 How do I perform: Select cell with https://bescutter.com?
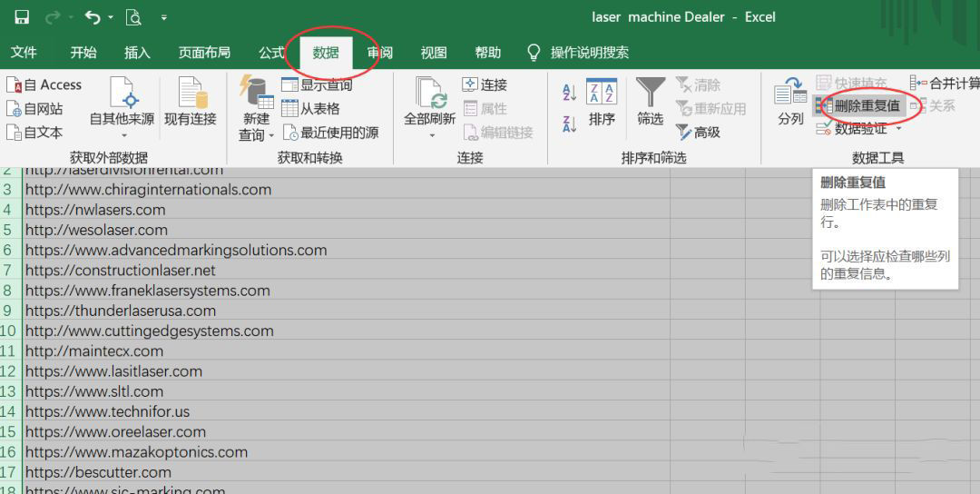(347, 472)
